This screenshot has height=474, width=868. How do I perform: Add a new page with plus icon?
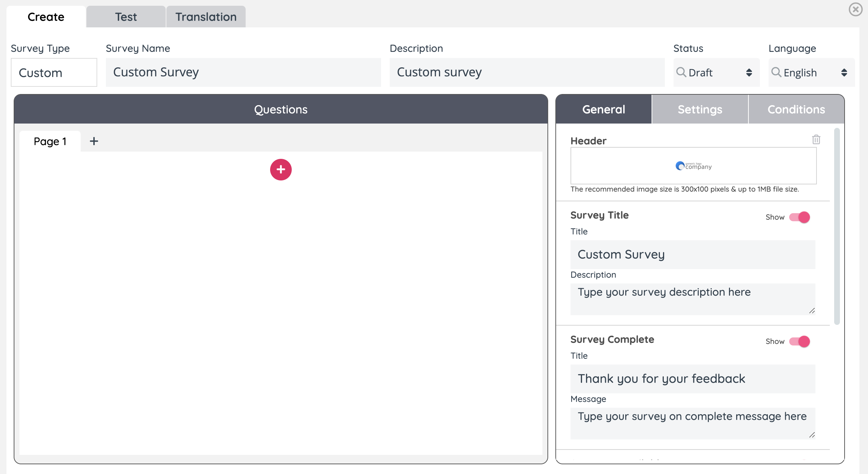coord(94,141)
